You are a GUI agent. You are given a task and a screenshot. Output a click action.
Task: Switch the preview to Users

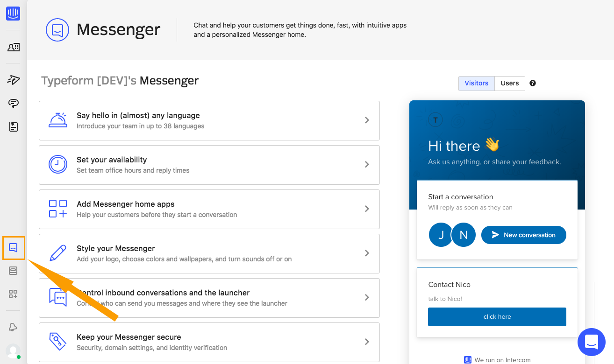509,83
